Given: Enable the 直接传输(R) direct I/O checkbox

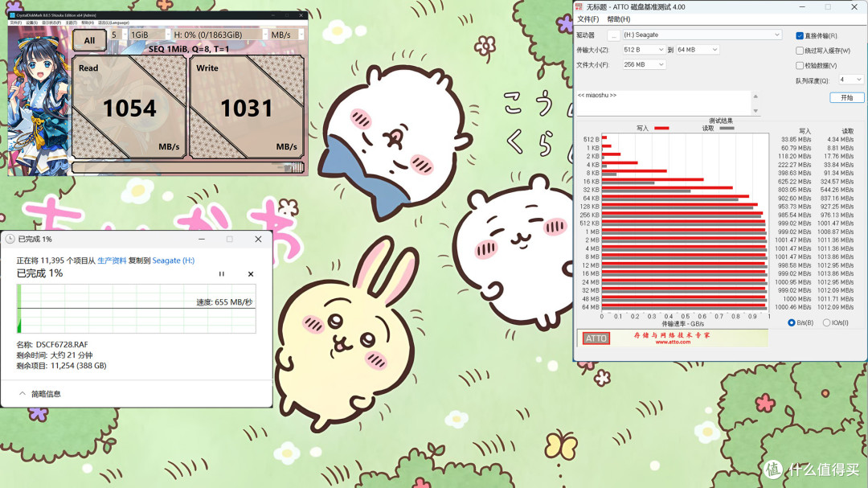Looking at the screenshot, I should tap(800, 35).
